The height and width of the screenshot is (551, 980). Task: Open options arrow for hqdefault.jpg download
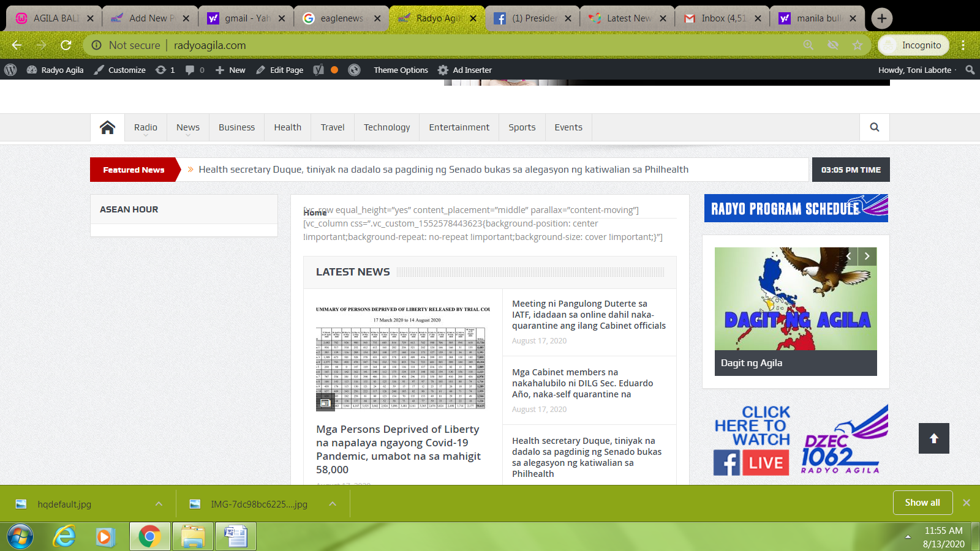pyautogui.click(x=159, y=504)
